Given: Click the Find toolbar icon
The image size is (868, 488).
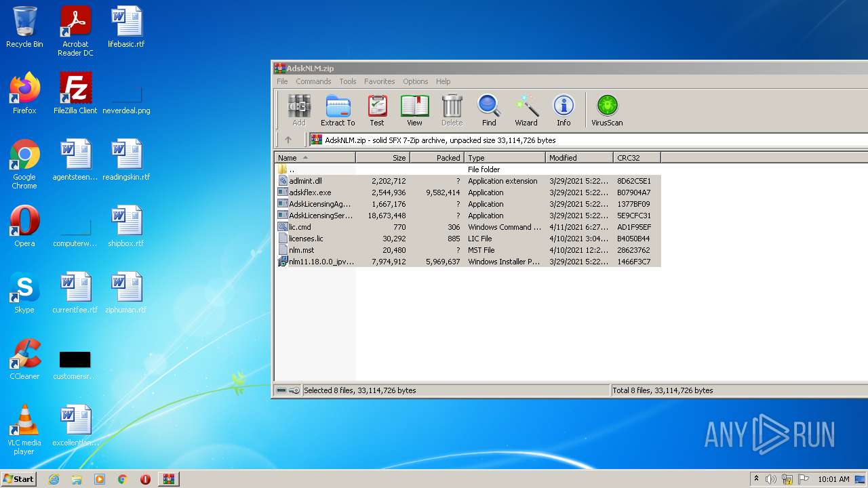Looking at the screenshot, I should click(489, 110).
